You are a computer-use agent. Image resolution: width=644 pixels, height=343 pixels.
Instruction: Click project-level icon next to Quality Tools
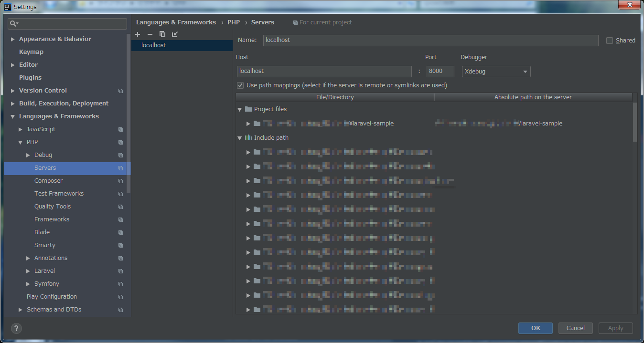point(120,207)
